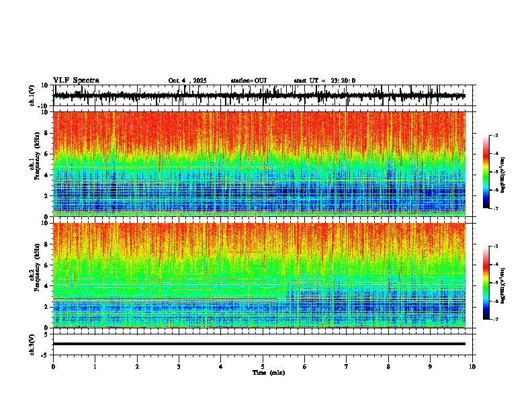Click the "5" tick of the ch.3(V) axis

point(47,334)
